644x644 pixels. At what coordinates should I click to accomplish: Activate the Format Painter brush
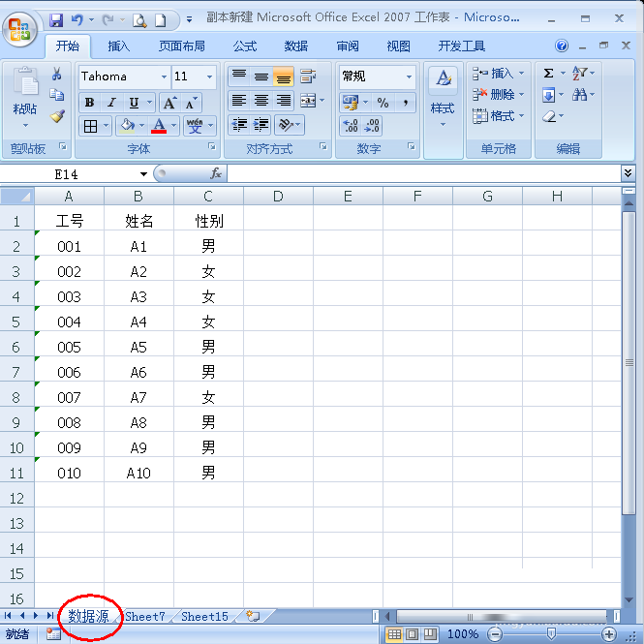tap(57, 116)
